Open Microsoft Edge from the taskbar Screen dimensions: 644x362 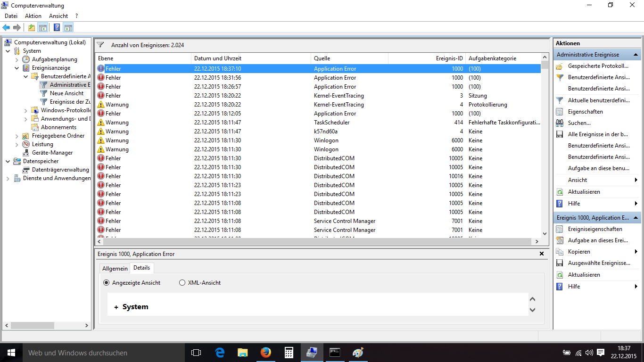point(220,353)
